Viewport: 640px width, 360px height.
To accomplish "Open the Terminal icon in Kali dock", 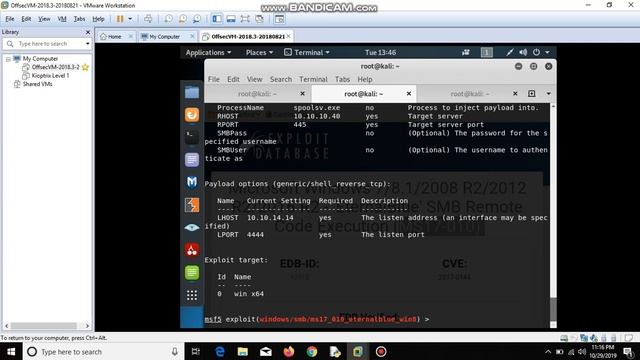I will pos(192,138).
